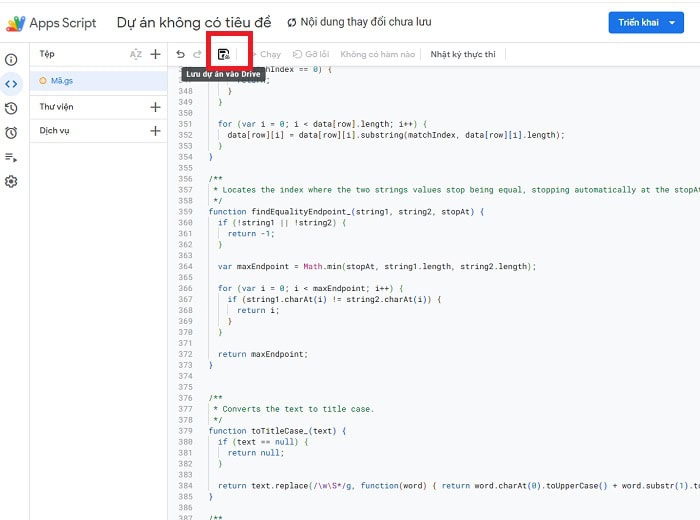The image size is (700, 520).
Task: Open the Executions list icon in sidebar
Action: tap(11, 157)
